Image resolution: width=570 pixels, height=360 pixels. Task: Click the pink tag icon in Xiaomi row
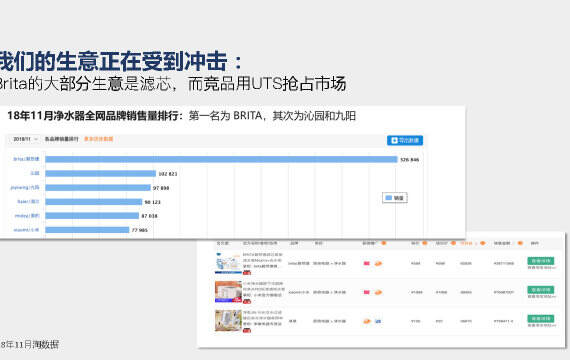tap(366, 292)
